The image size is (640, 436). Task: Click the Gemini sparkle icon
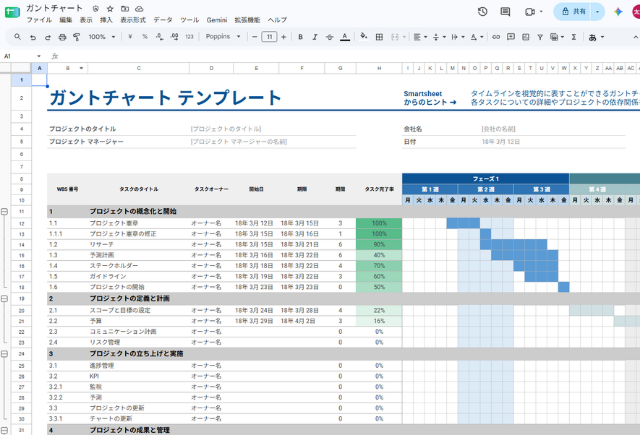[x=618, y=11]
